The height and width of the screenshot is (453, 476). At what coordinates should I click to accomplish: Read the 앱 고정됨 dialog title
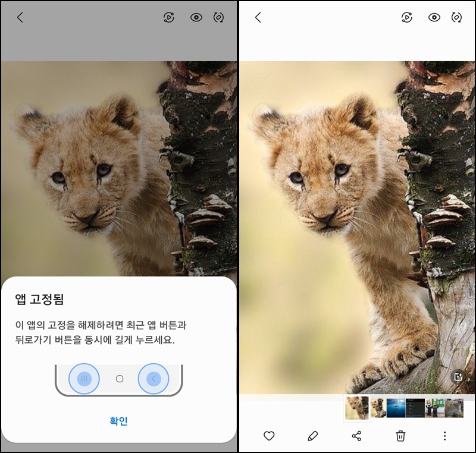[x=39, y=300]
